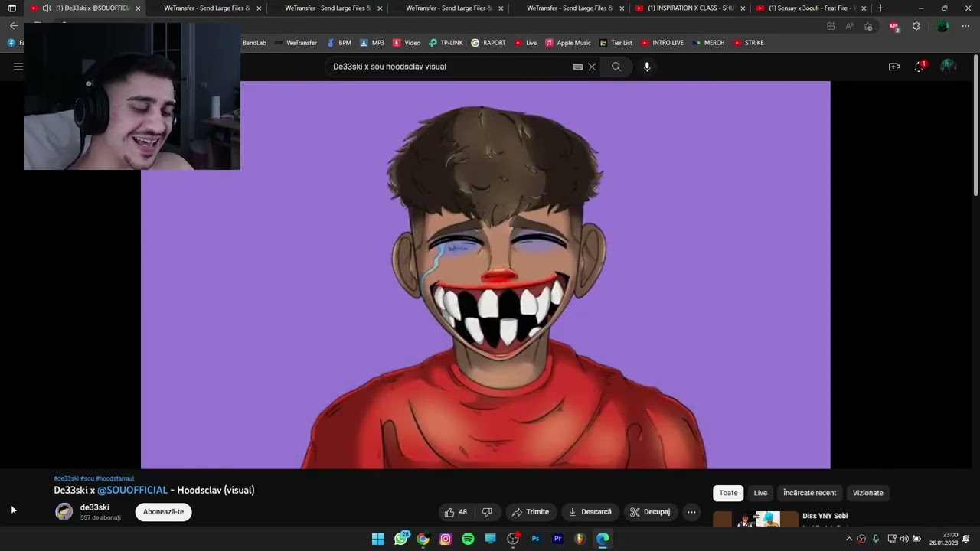Open BPM bookmark

(339, 43)
